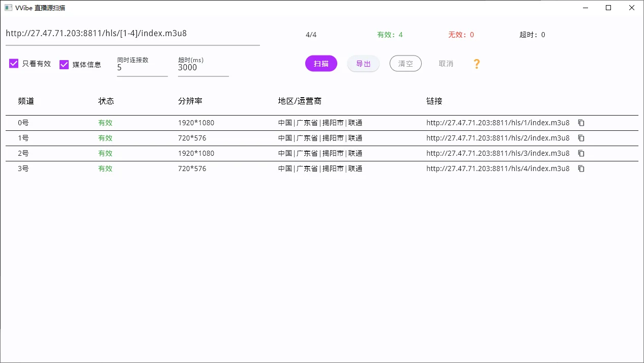Select the 0号 channel cell

pos(23,123)
